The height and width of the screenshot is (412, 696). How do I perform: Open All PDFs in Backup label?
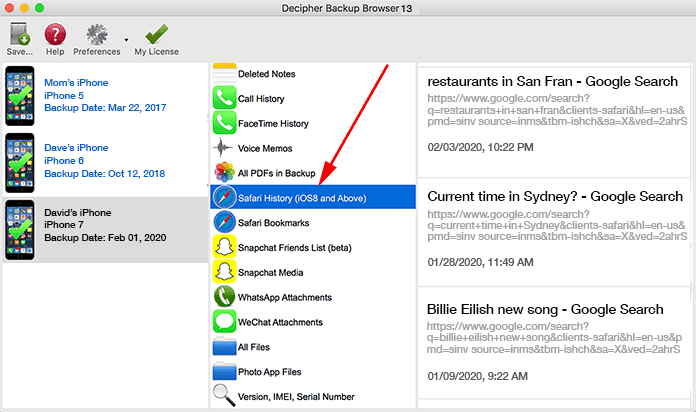(277, 173)
